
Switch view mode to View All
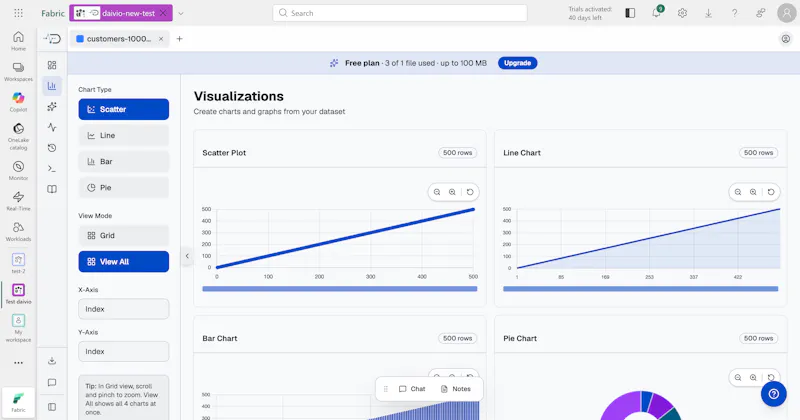tap(123, 261)
